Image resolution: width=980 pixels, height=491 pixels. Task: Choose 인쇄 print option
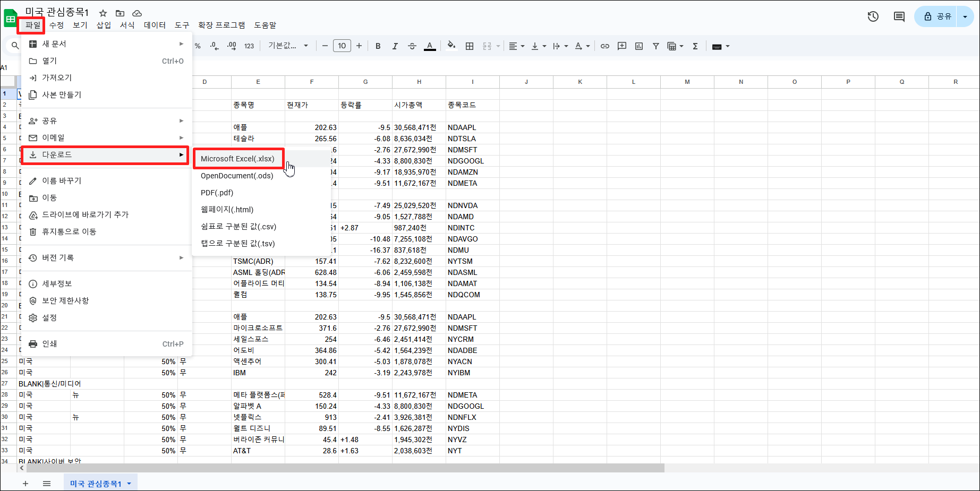(x=106, y=343)
